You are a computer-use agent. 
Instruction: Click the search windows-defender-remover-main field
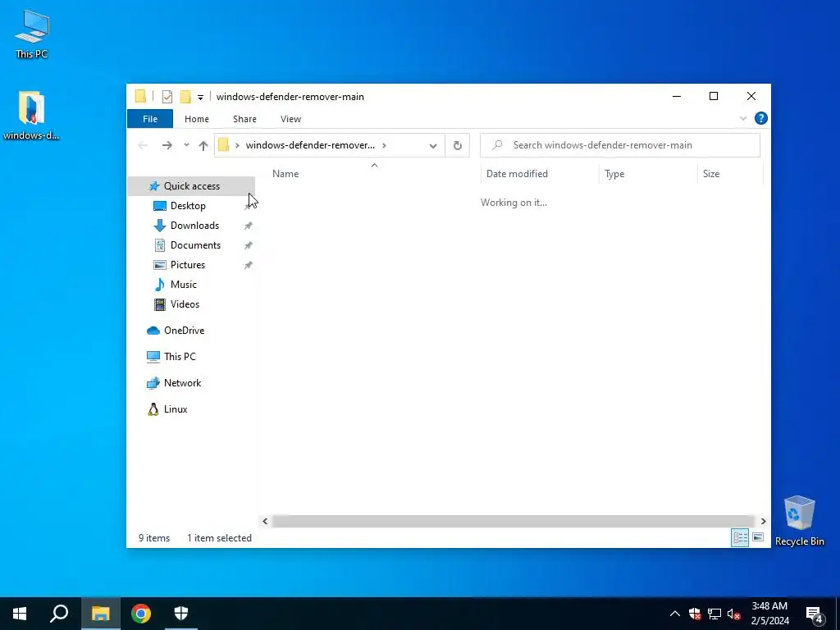coord(620,145)
